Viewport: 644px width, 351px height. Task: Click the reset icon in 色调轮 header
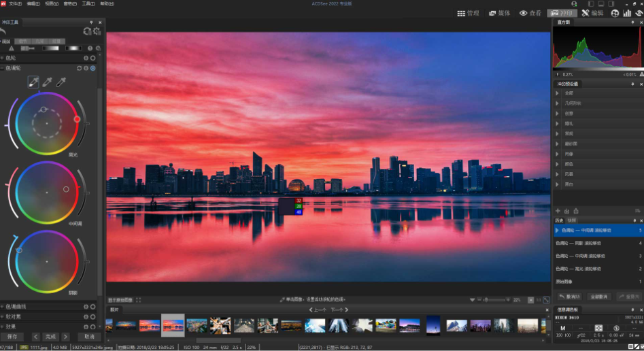pyautogui.click(x=79, y=68)
